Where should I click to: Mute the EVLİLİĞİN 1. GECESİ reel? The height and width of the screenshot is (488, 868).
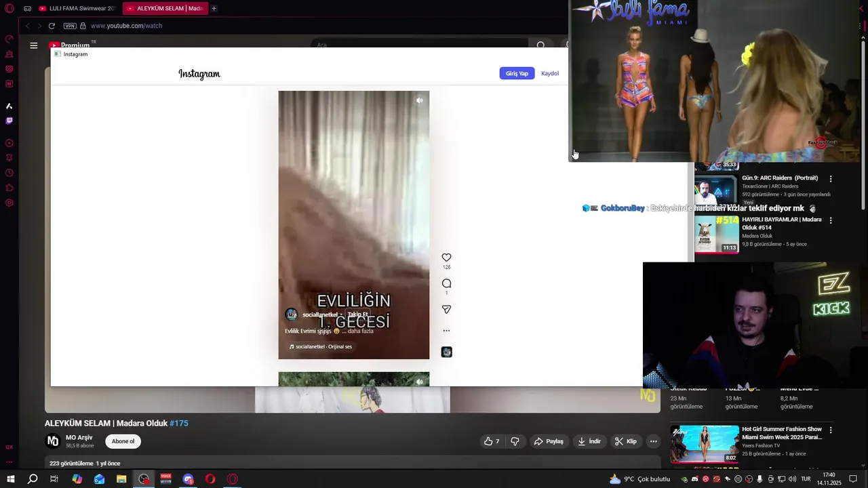coord(420,100)
